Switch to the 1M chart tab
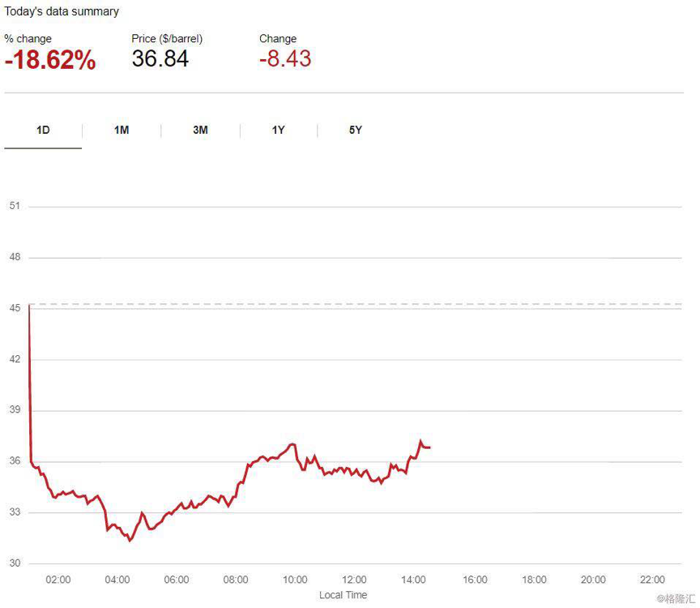The width and height of the screenshot is (700, 608). pyautogui.click(x=122, y=130)
